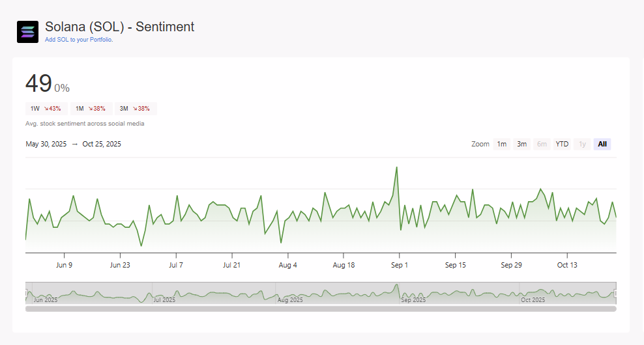Click the start date May 30, 2025

pos(46,144)
